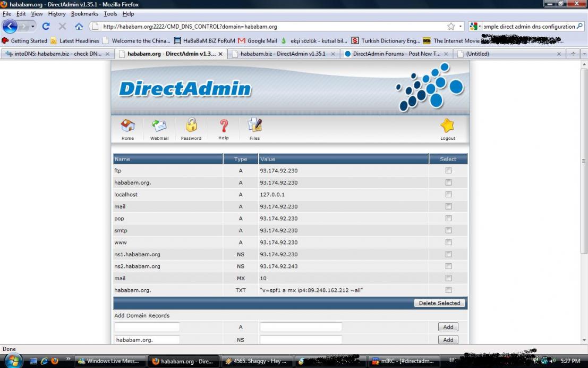Click the page vertical scrollbar thumb

[x=584, y=161]
